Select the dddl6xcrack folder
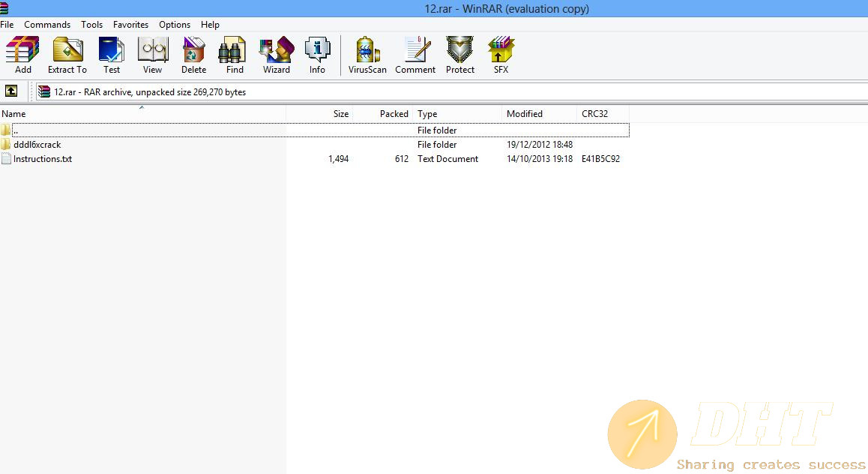868x474 pixels. point(37,145)
